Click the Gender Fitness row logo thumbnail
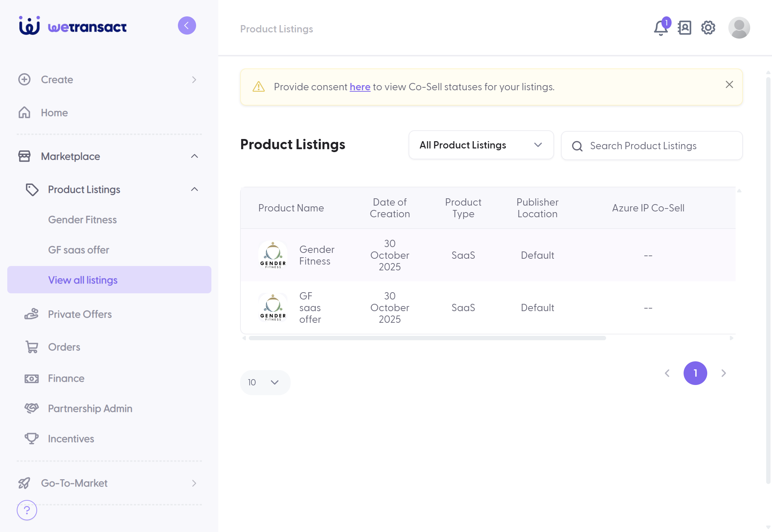The height and width of the screenshot is (532, 772). point(273,255)
